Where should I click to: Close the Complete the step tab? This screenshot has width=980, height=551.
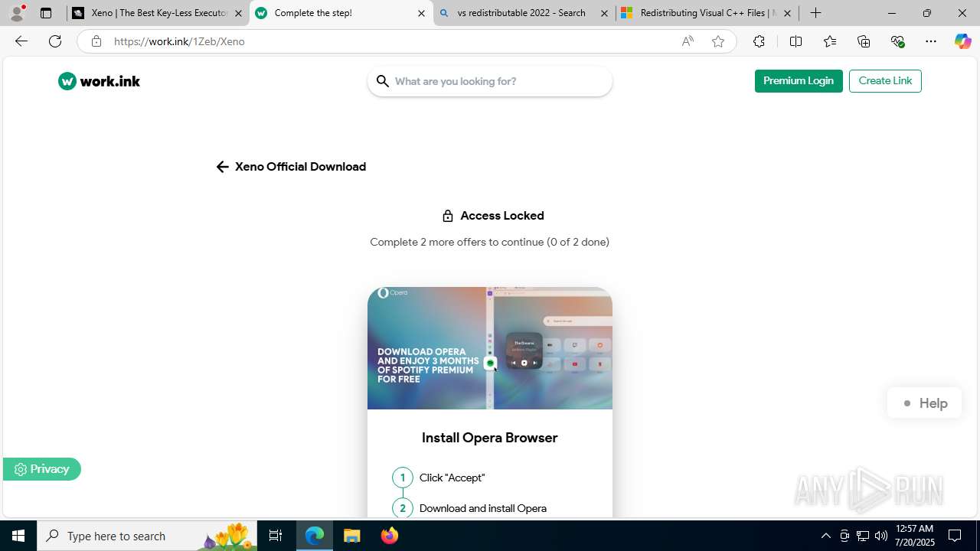click(x=421, y=13)
